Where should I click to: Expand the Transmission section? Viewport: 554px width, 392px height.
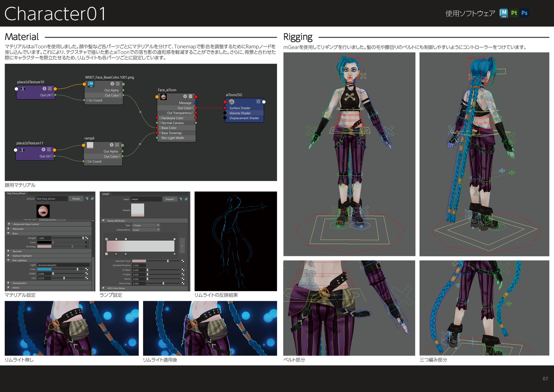coord(9,283)
